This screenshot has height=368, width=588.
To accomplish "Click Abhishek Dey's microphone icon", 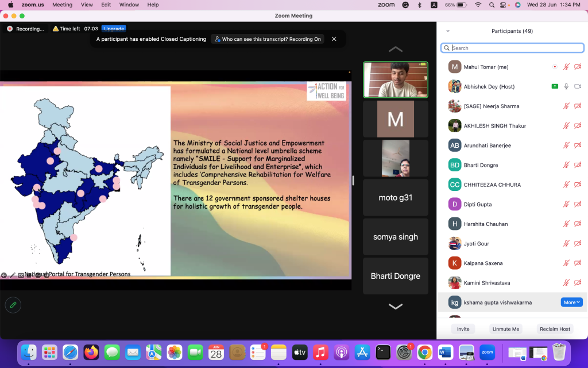I will (566, 86).
